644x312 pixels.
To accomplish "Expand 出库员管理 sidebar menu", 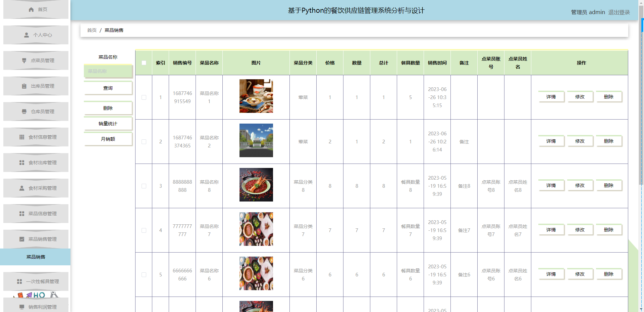I will coord(36,86).
